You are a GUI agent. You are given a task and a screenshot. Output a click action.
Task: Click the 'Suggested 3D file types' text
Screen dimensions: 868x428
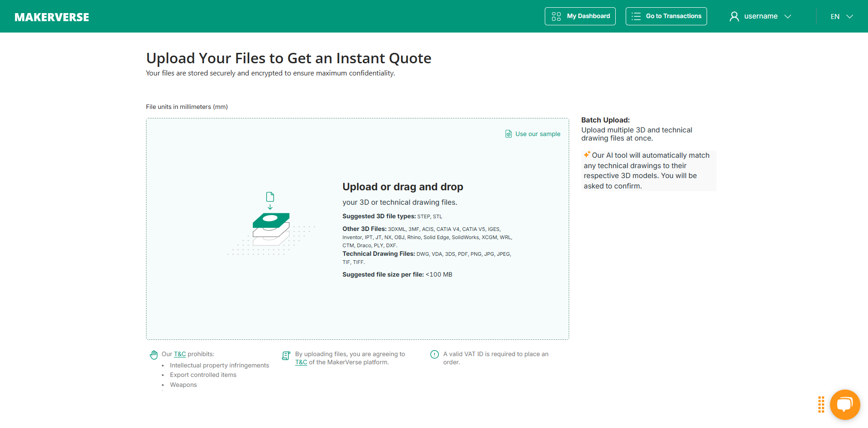tap(379, 216)
